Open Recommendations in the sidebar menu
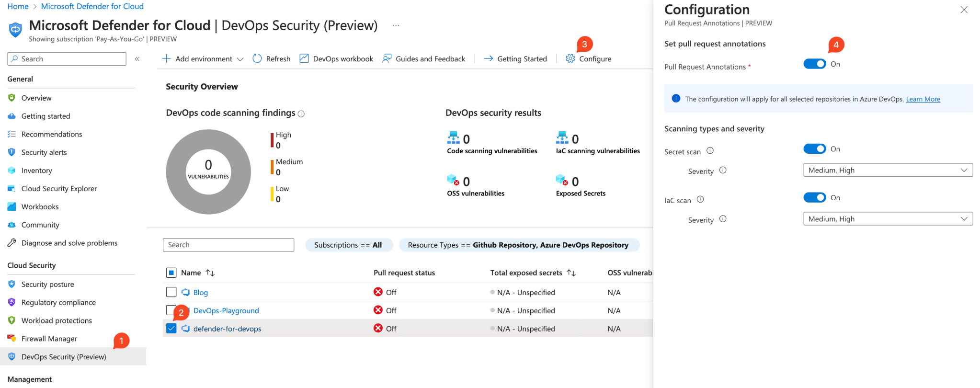 click(x=52, y=134)
